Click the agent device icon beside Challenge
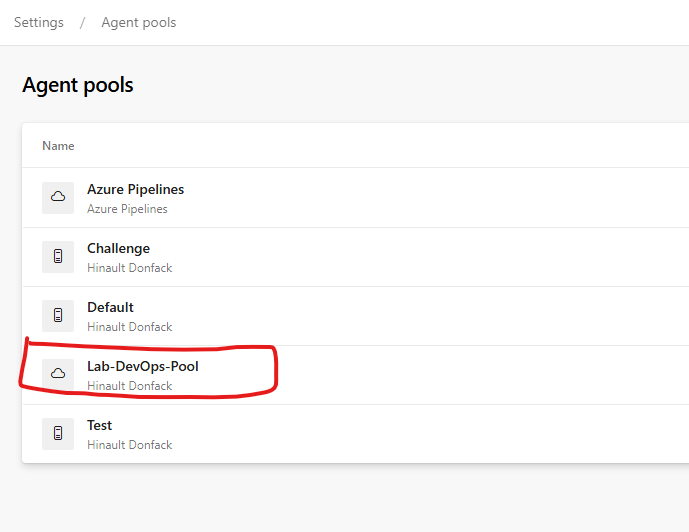 point(58,257)
